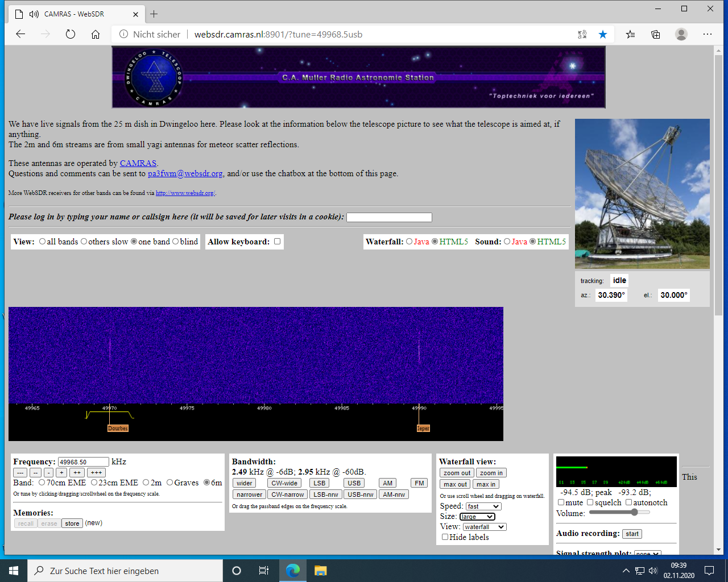The image size is (728, 582).
Task: Open the browser home page icon
Action: click(96, 34)
